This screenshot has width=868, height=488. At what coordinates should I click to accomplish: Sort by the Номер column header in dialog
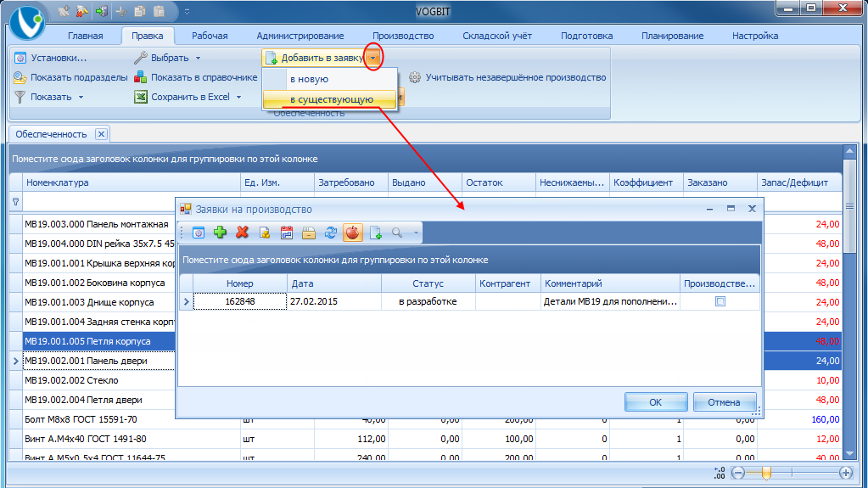pos(239,283)
